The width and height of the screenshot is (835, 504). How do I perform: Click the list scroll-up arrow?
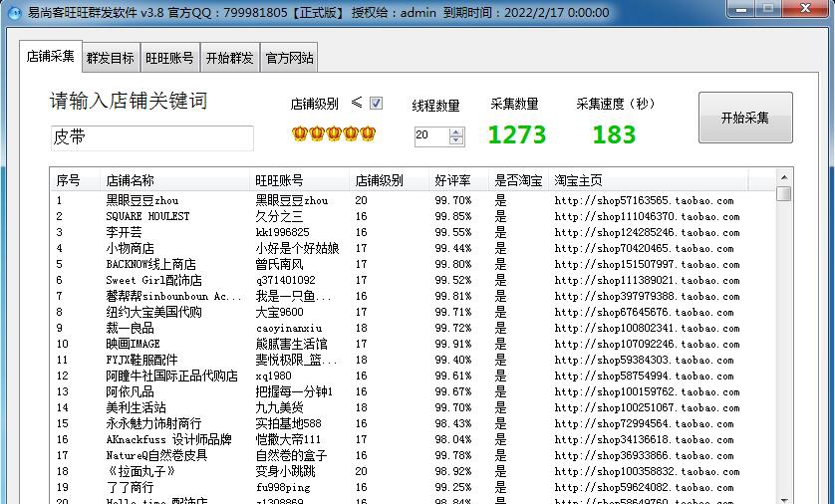(784, 179)
